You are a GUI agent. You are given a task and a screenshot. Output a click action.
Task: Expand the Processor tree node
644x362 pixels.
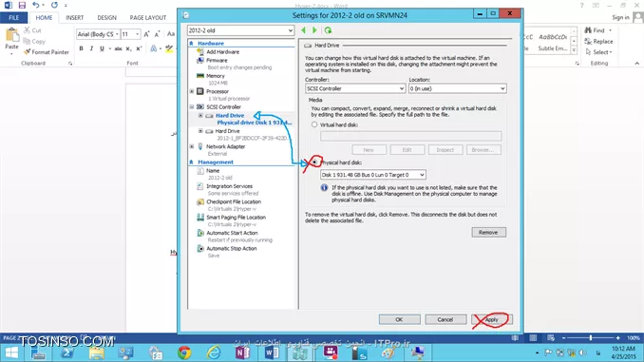pyautogui.click(x=192, y=91)
